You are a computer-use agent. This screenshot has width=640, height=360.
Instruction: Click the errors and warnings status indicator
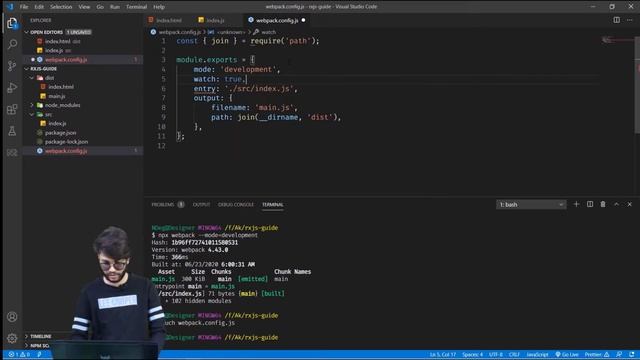point(19,354)
